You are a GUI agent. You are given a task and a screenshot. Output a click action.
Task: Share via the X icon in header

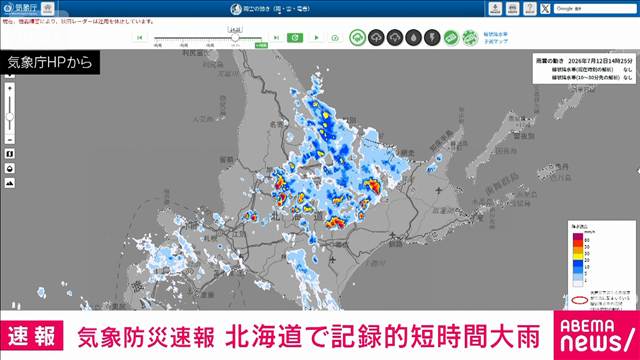(x=545, y=9)
